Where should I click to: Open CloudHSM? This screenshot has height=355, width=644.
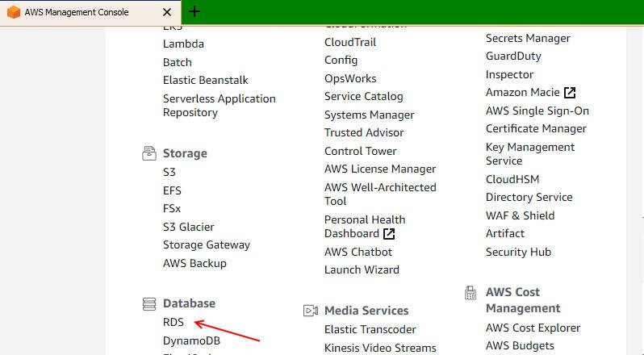pos(512,179)
